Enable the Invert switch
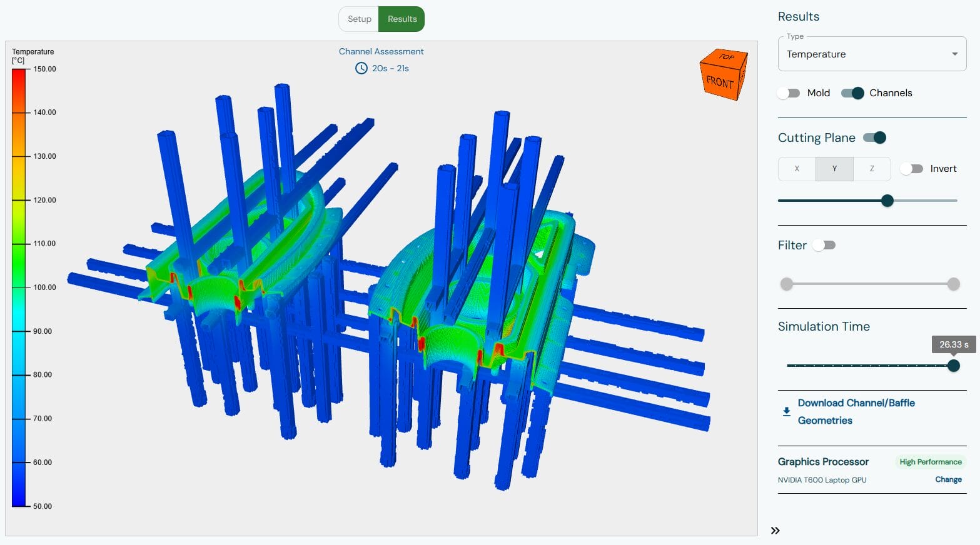This screenshot has width=980, height=545. [x=911, y=169]
